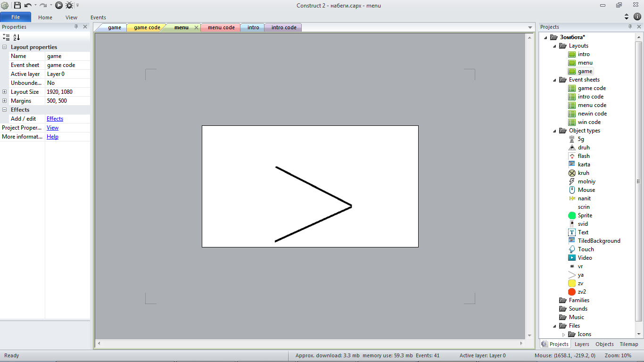Open the Quick Access Toolbar customize dropdown
This screenshot has height=362, width=644.
click(x=78, y=6)
